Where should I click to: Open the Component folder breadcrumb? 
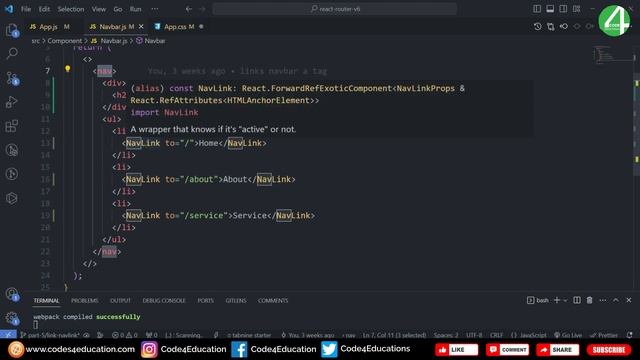64,41
